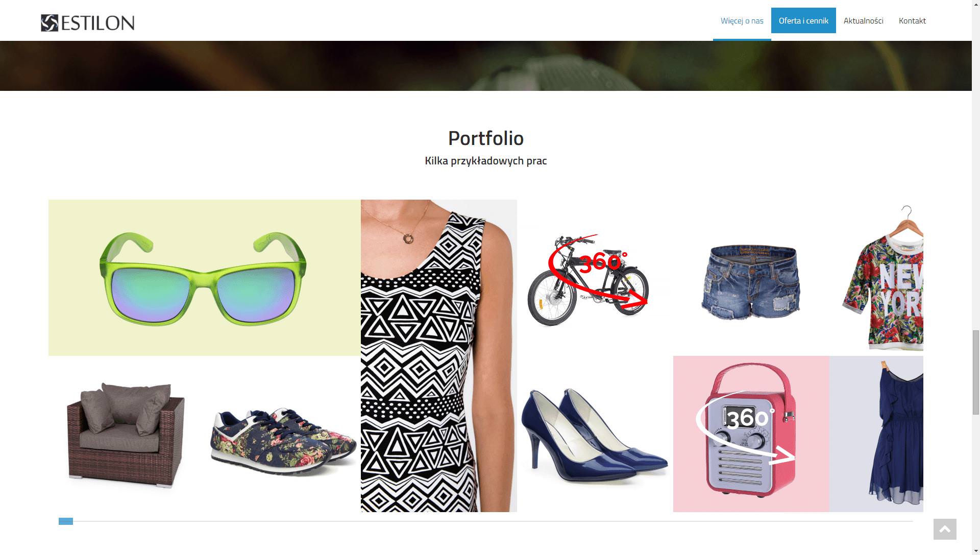Click the Portfolio section heading
This screenshot has height=555, width=980.
(486, 138)
